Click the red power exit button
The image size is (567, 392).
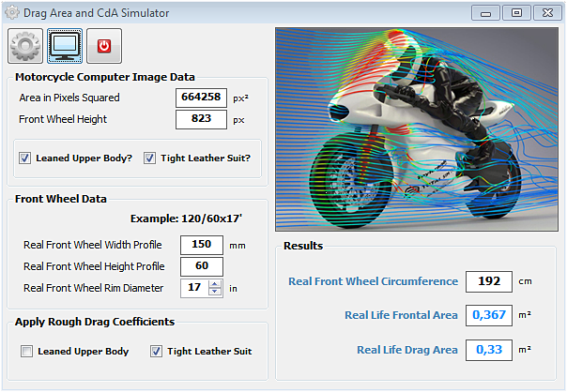click(104, 46)
